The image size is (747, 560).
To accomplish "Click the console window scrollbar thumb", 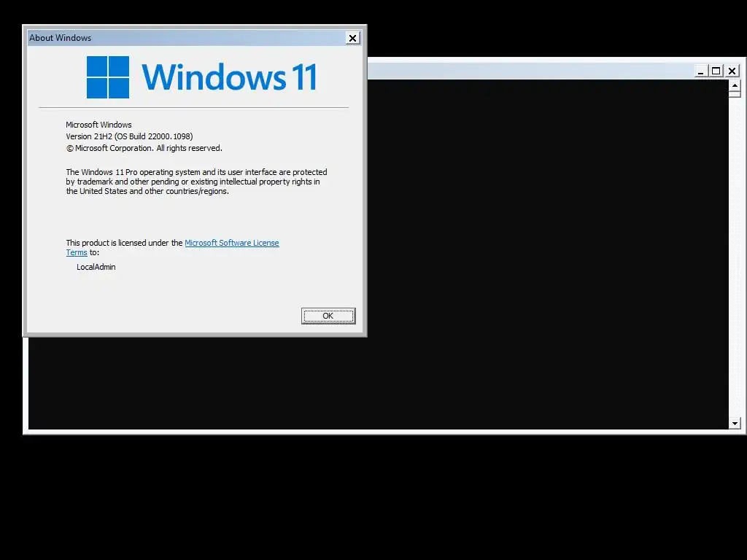I will [735, 94].
